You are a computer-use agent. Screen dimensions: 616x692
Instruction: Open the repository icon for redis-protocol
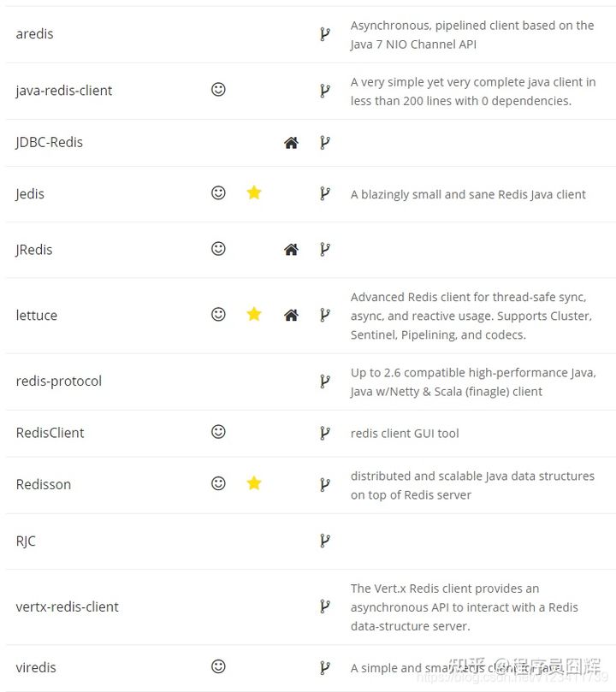click(x=325, y=381)
